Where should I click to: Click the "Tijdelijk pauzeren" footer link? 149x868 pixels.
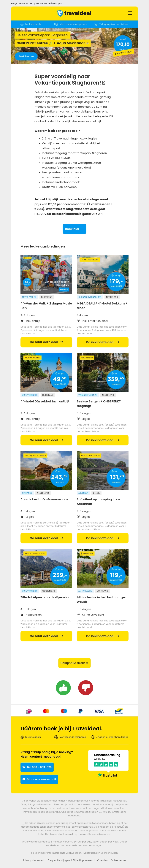[x=83, y=860]
